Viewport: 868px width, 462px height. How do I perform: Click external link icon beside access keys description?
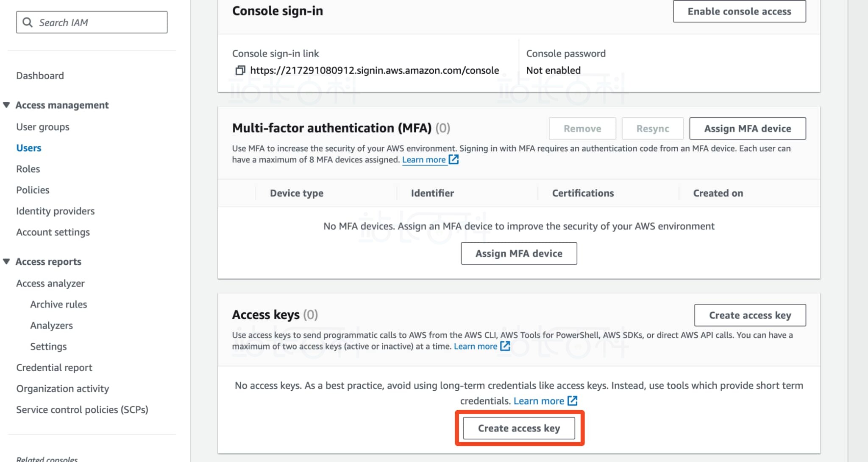click(x=505, y=346)
